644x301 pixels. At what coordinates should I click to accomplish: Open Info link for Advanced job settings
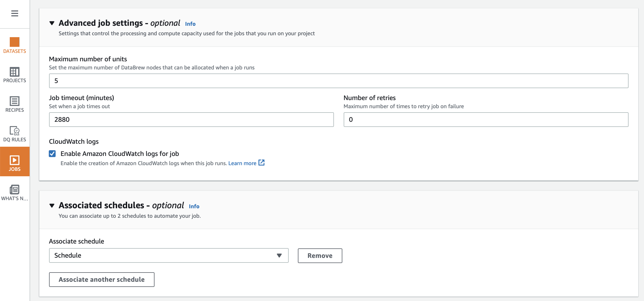click(190, 24)
